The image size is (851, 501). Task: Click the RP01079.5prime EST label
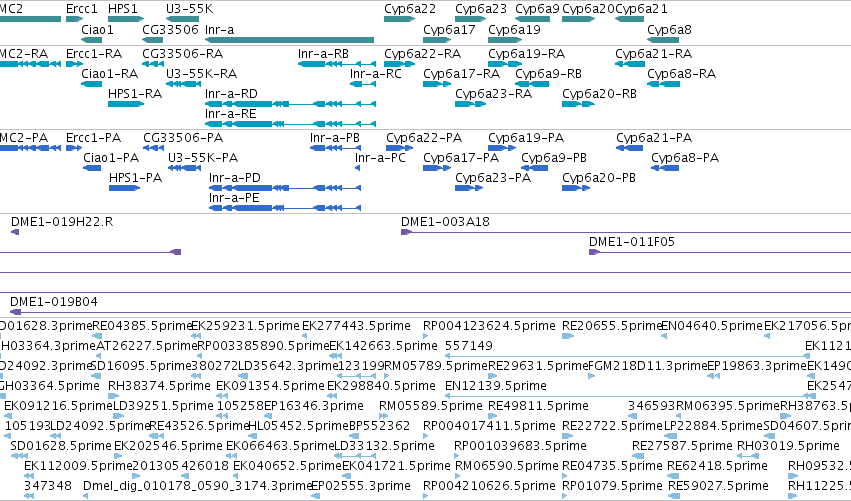tap(612, 486)
